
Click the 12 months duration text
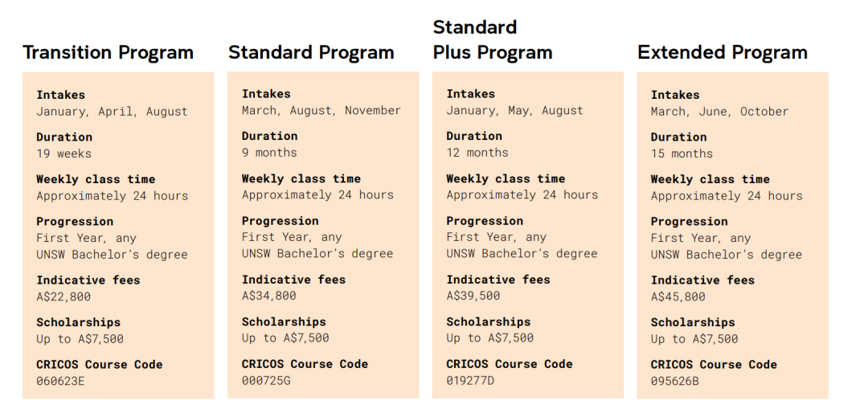(x=477, y=152)
